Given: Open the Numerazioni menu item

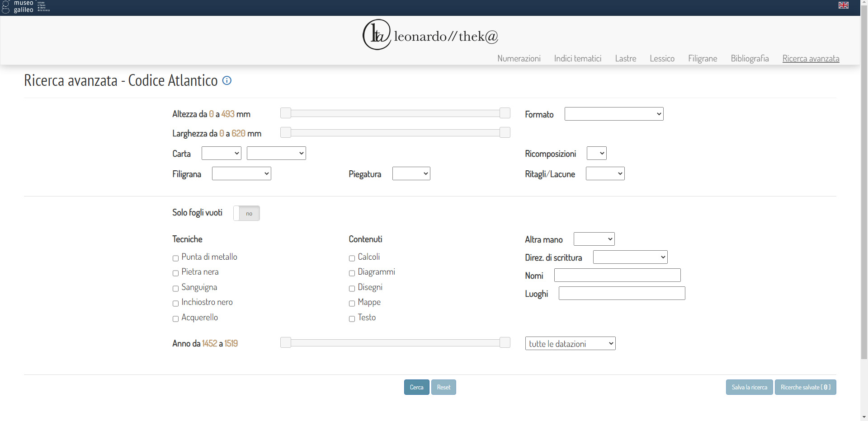Looking at the screenshot, I should tap(519, 58).
